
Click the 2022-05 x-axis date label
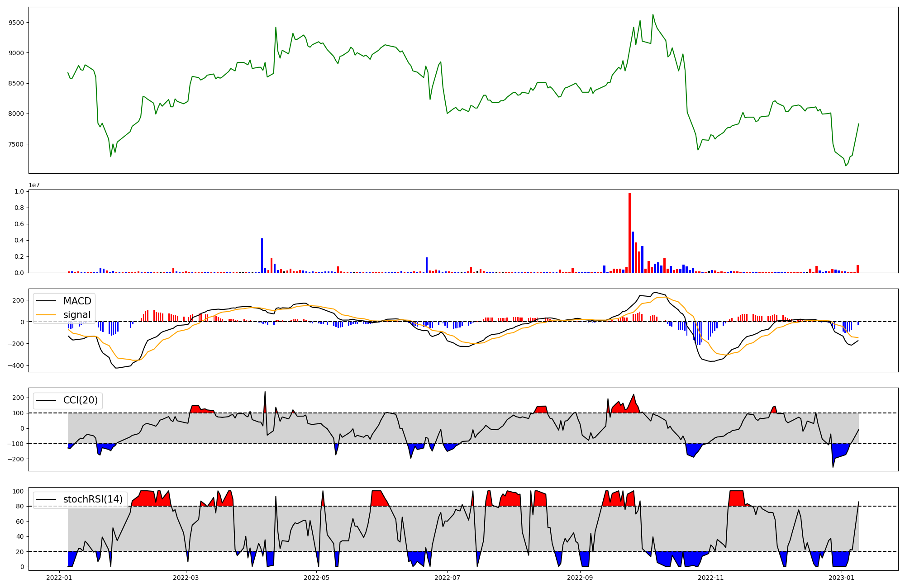point(316,578)
